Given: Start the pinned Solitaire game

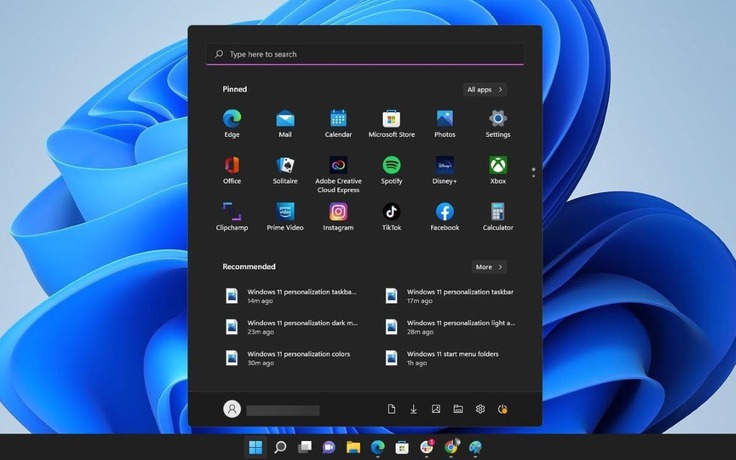Looking at the screenshot, I should coord(285,170).
